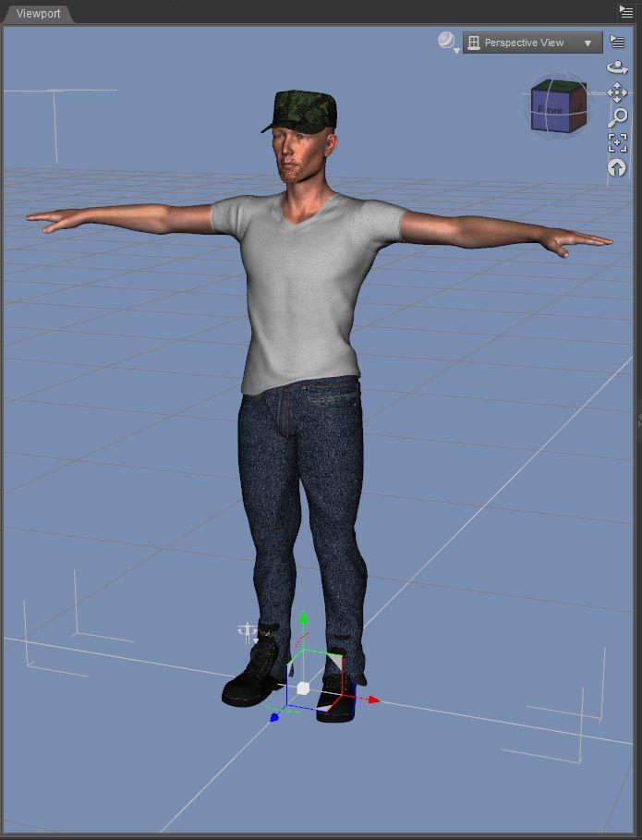642x840 pixels.
Task: Click the pan camera arrows control
Action: point(617,92)
